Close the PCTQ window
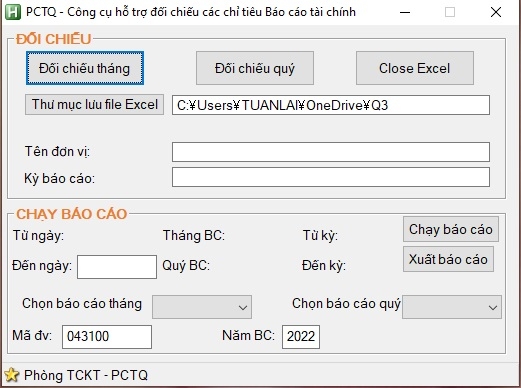Image resolution: width=521 pixels, height=388 pixels. pos(496,12)
